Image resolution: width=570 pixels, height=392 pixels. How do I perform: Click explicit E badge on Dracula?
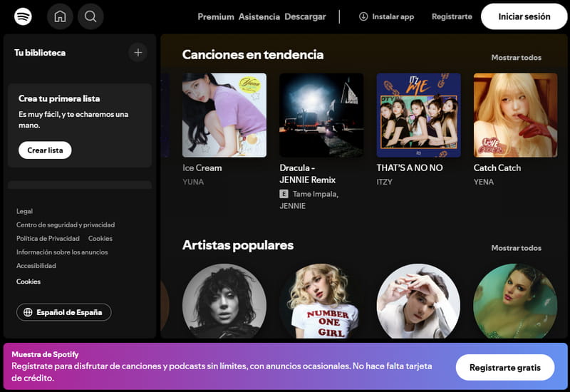coord(284,194)
